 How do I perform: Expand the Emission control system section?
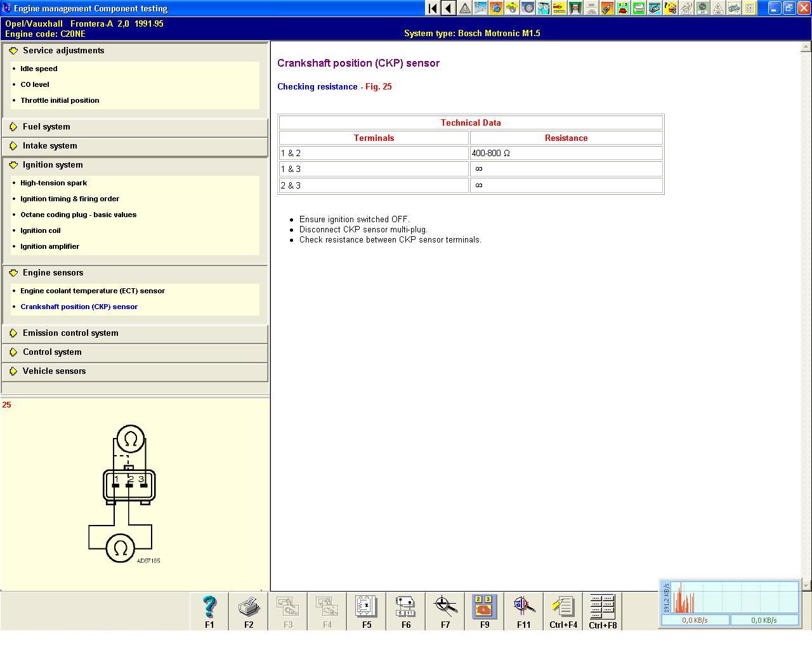click(70, 333)
